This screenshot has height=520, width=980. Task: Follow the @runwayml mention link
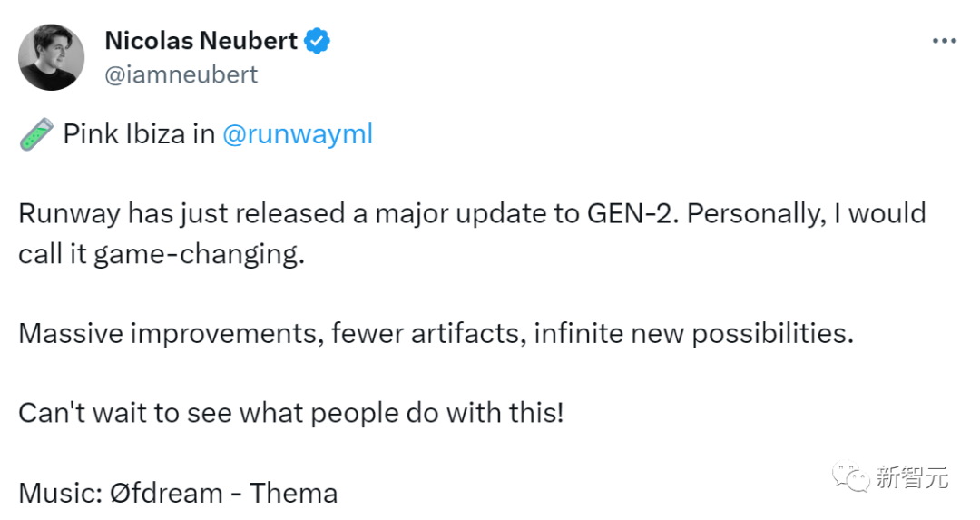click(298, 134)
